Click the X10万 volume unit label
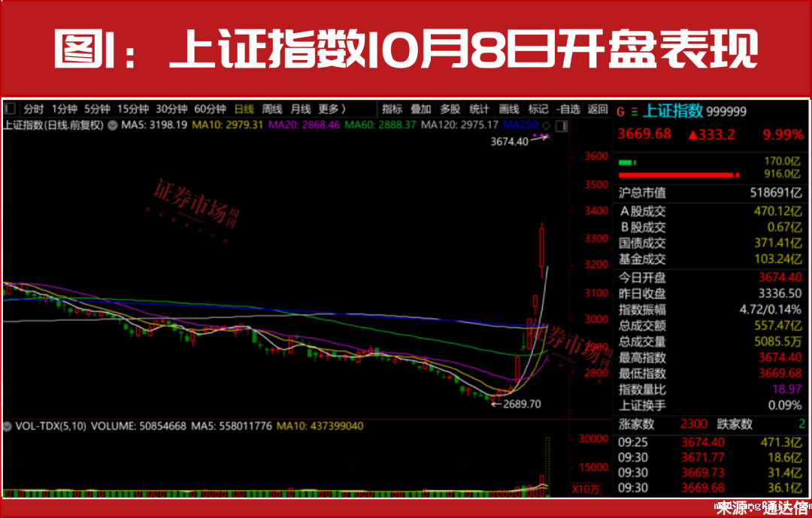 tap(586, 489)
